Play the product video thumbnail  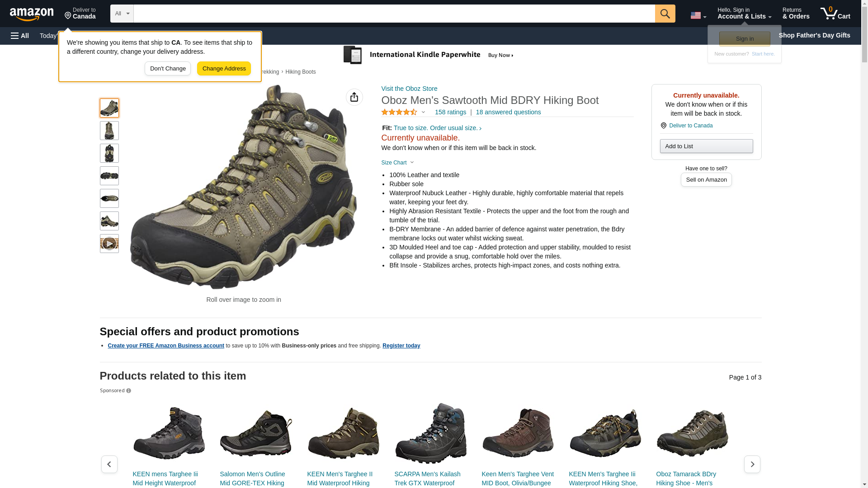click(109, 244)
